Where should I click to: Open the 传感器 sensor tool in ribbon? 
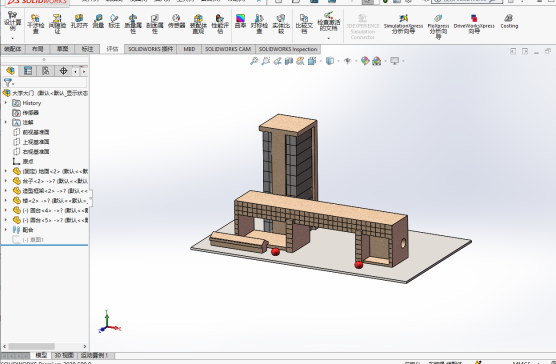[176, 21]
